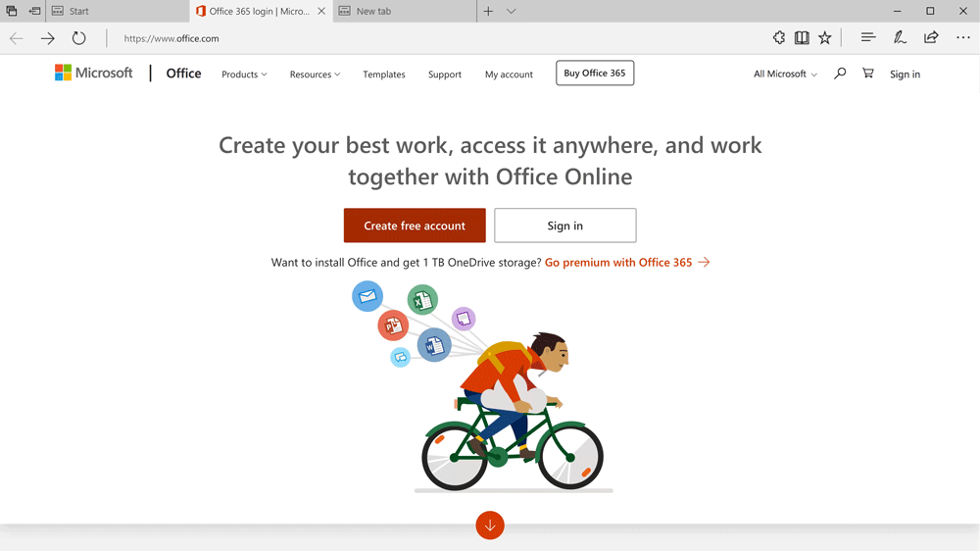The width and height of the screenshot is (980, 551).
Task: Open Go premium with Office 365 link
Action: tap(627, 262)
